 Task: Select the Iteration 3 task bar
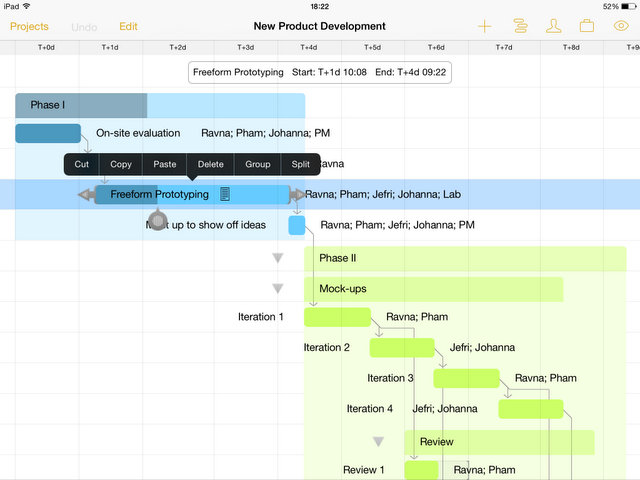466,378
